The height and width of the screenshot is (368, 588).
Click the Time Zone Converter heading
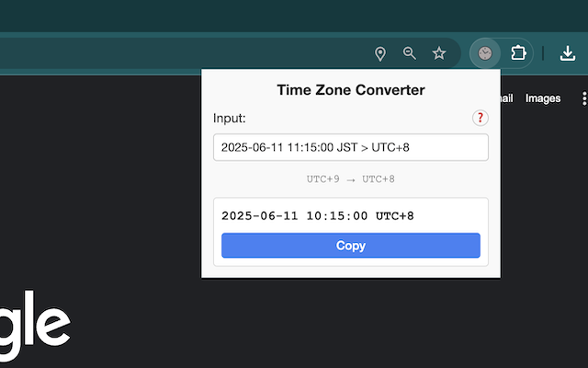pos(351,90)
